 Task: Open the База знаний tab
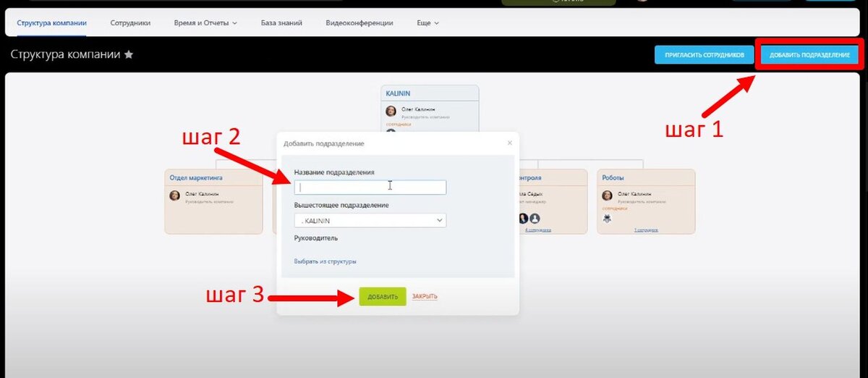(281, 23)
